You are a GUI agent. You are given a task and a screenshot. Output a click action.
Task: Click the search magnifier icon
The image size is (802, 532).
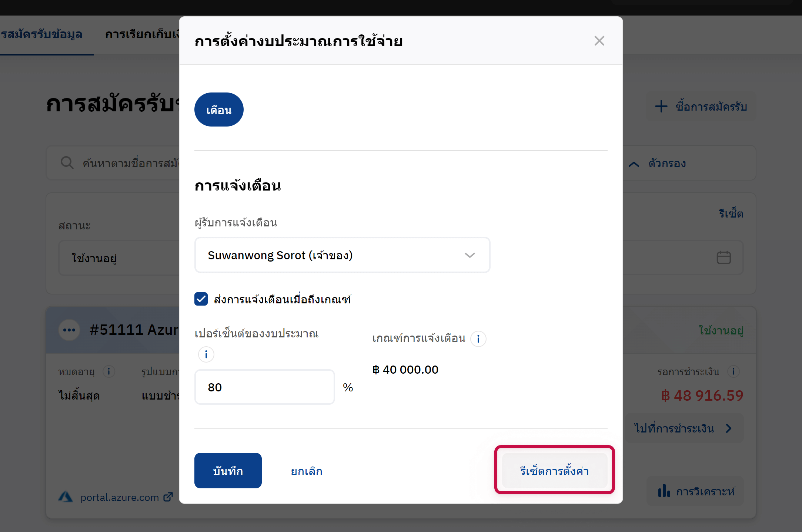click(67, 163)
